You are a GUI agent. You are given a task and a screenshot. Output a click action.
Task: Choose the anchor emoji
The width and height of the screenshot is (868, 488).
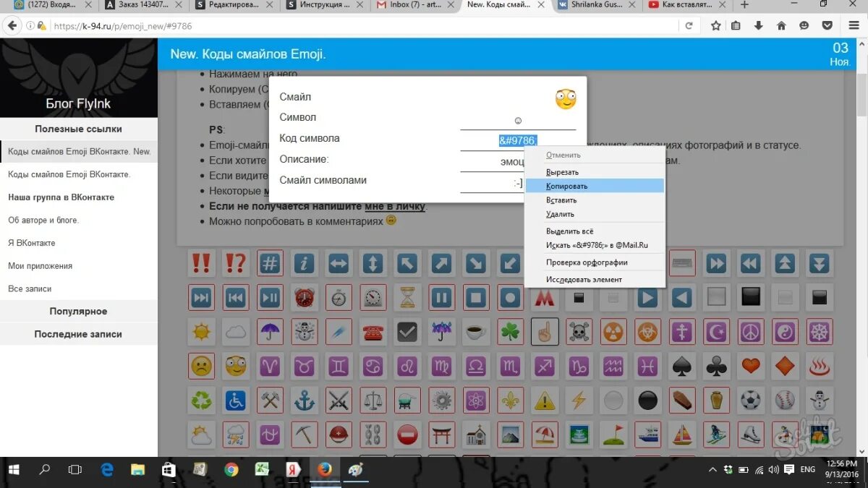click(x=304, y=400)
